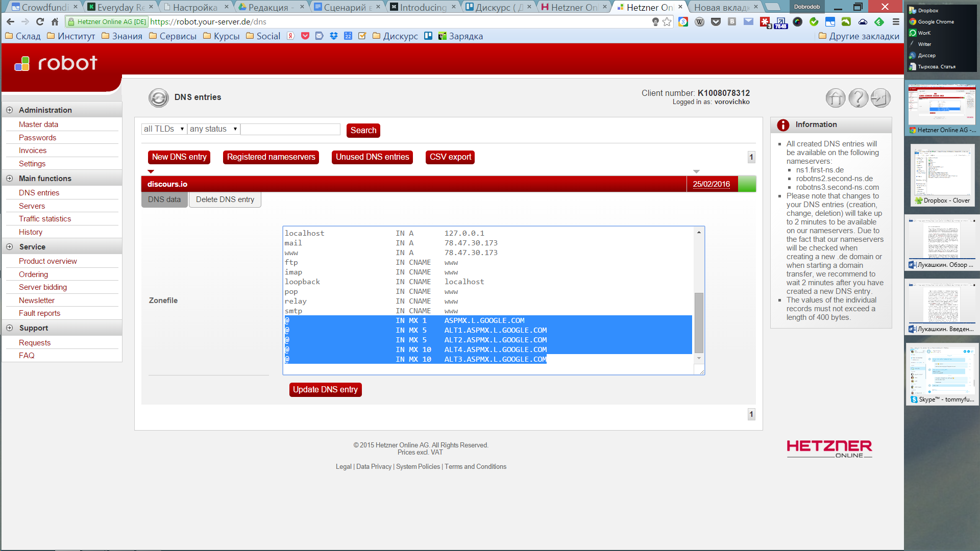Click the green status indicator for discours.io

click(x=747, y=184)
